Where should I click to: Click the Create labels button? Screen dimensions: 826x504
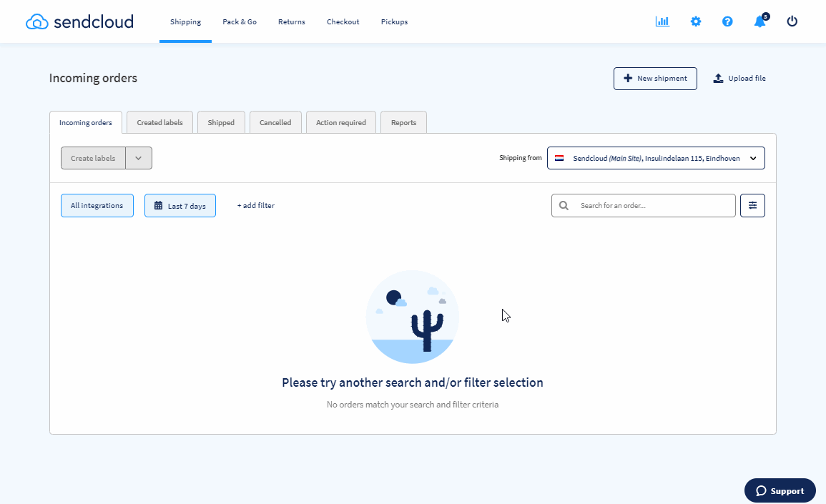point(93,158)
